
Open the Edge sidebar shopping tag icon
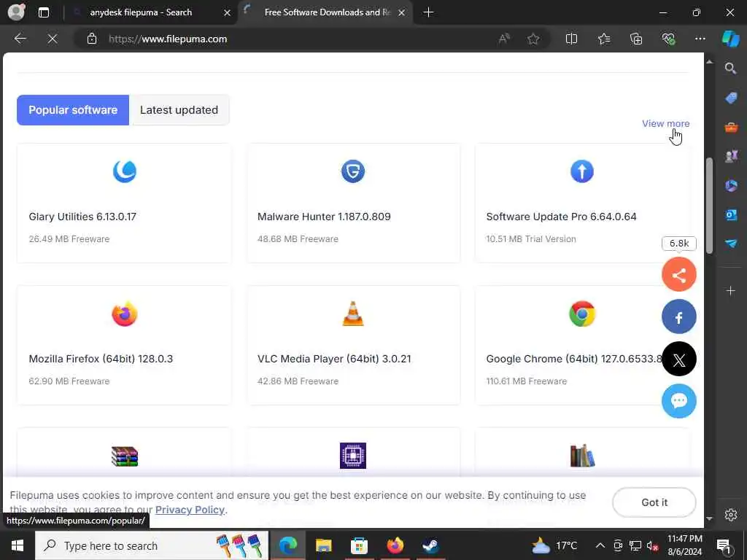[x=731, y=98]
